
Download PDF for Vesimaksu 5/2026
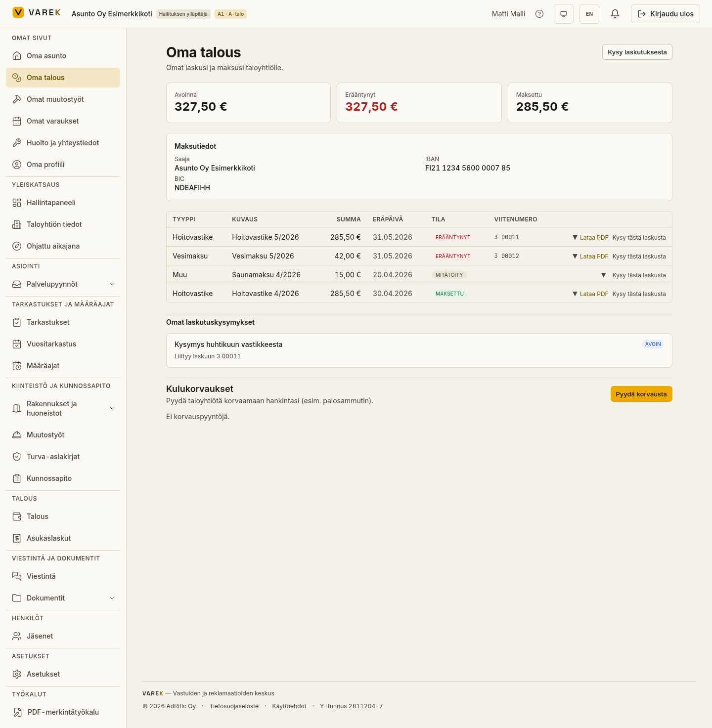coord(594,257)
